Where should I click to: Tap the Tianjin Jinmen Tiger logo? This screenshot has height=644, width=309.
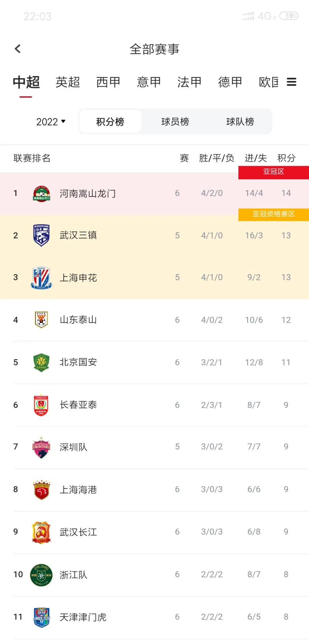(x=41, y=617)
